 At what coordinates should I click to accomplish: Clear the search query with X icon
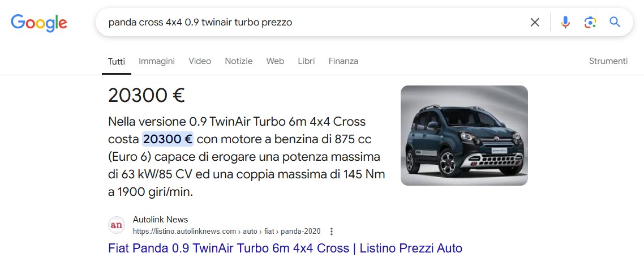click(534, 22)
